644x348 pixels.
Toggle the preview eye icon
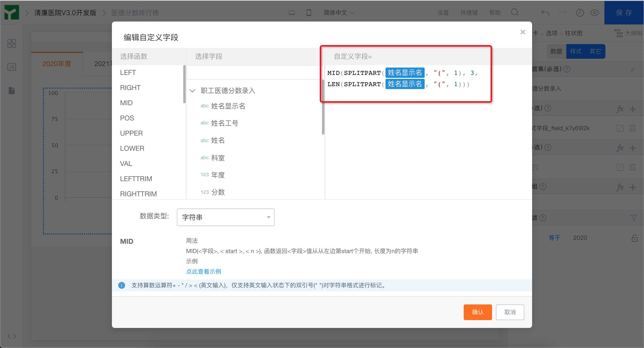pyautogui.click(x=594, y=12)
